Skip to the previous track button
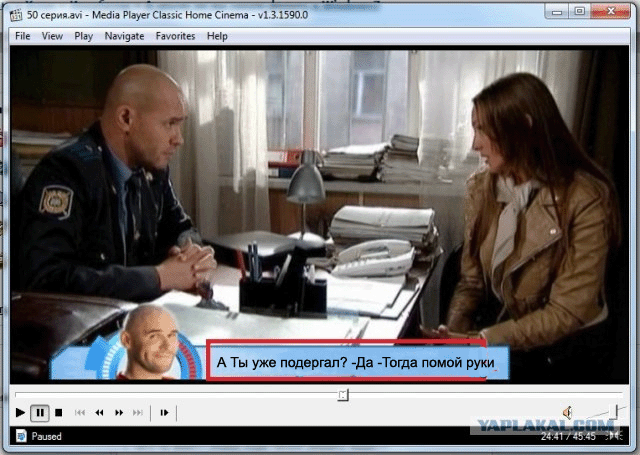640x455 pixels. [x=80, y=413]
